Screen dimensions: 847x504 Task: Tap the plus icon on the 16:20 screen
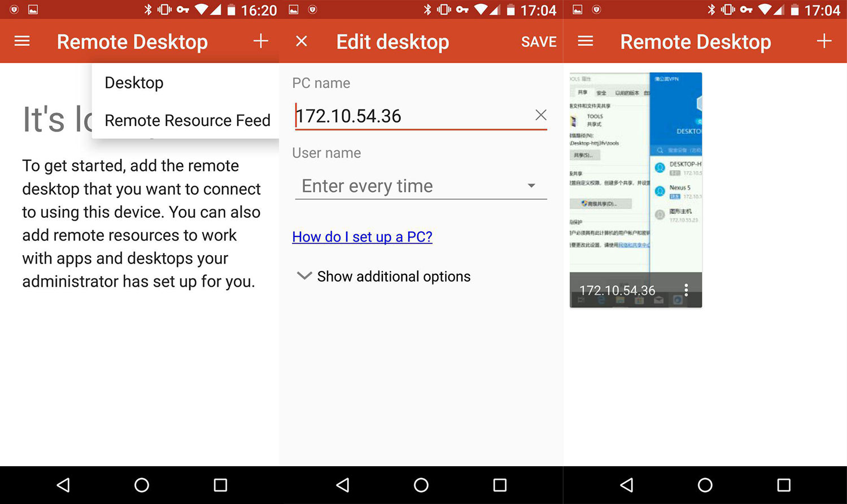coord(260,41)
